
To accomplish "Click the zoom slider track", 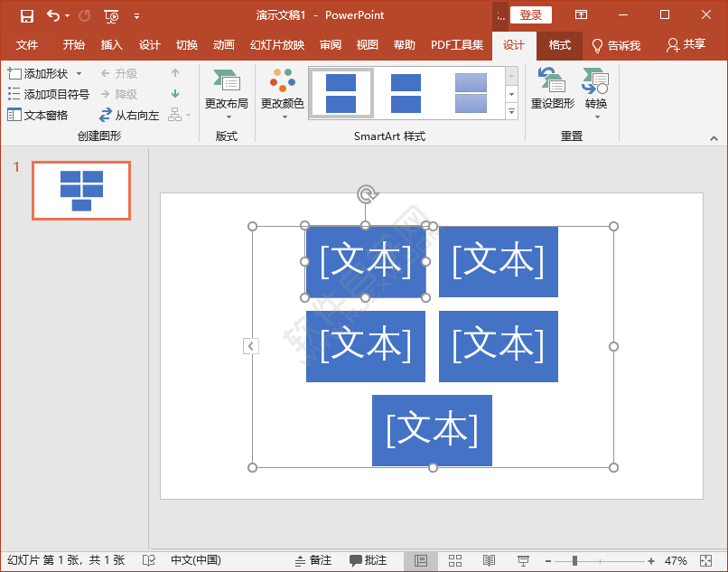I will 600,561.
